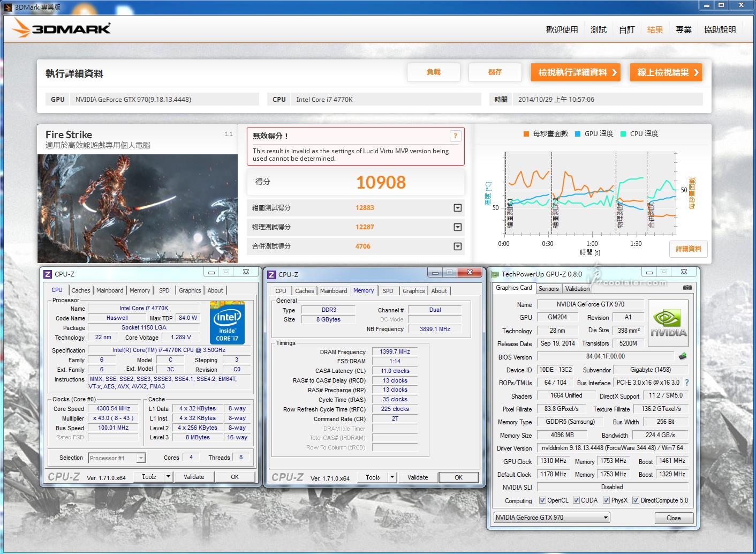
Task: Toggle the OpenCL checkbox
Action: [542, 500]
